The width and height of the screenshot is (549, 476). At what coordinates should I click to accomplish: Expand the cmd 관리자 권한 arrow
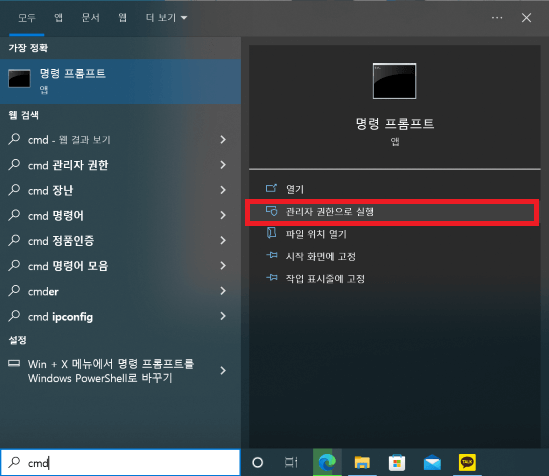pyautogui.click(x=223, y=165)
